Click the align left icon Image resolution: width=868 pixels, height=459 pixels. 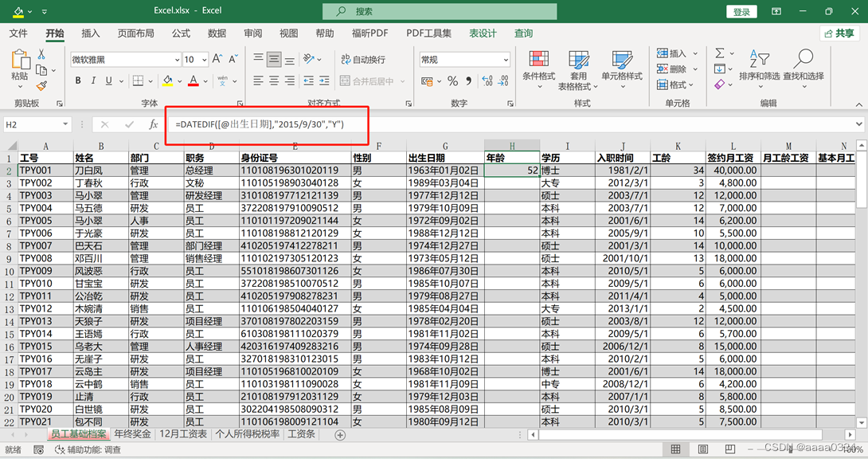tap(259, 80)
